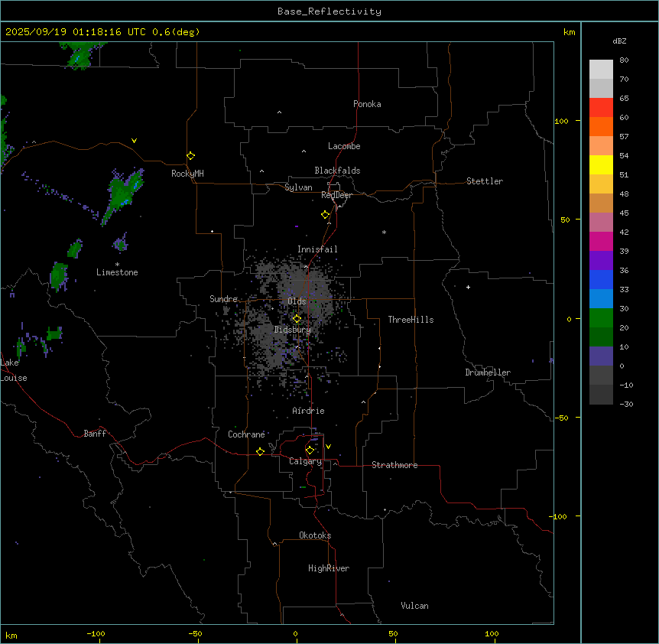This screenshot has height=644, width=659.
Task: Select the yellow diamond marker below Cochrane
Action: click(260, 451)
